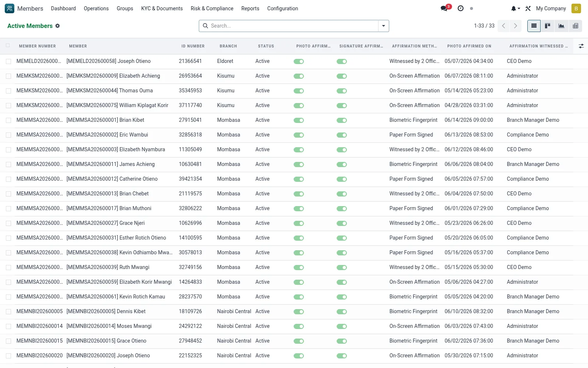The width and height of the screenshot is (588, 368).
Task: Switch to graph view
Action: click(x=562, y=26)
